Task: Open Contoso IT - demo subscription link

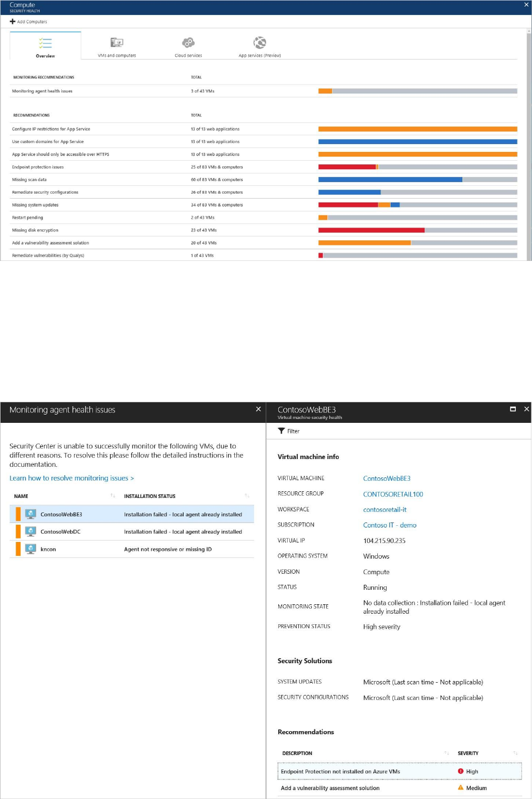Action: click(390, 525)
